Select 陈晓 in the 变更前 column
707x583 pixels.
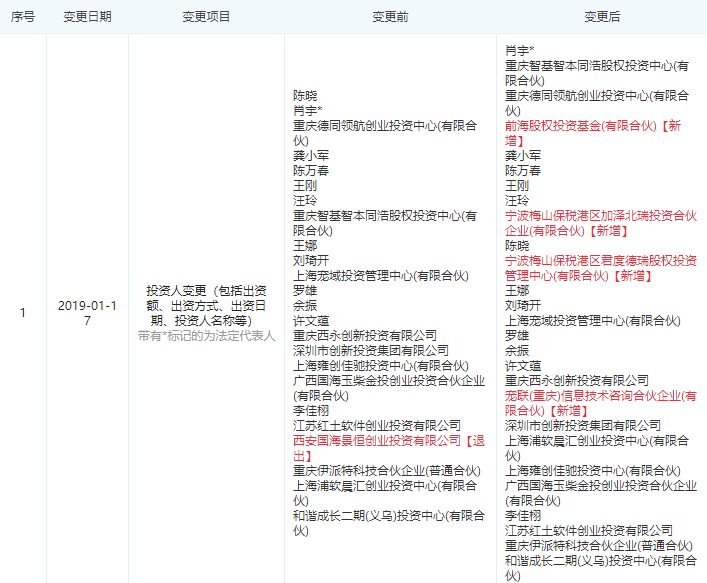coord(305,96)
